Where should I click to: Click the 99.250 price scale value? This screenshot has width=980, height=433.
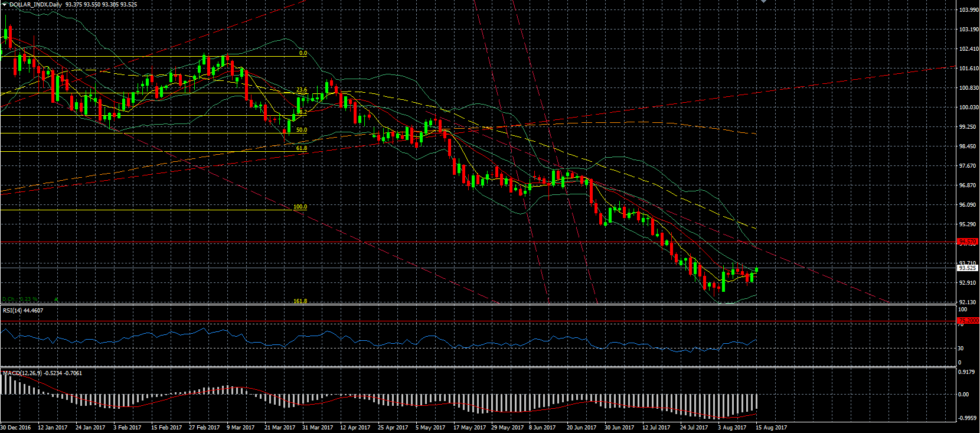967,127
